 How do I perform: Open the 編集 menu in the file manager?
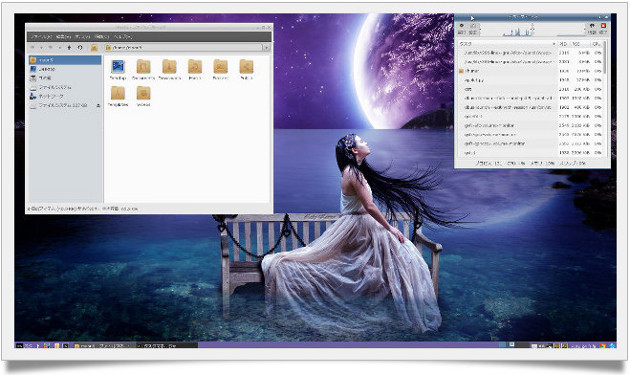pyautogui.click(x=63, y=37)
